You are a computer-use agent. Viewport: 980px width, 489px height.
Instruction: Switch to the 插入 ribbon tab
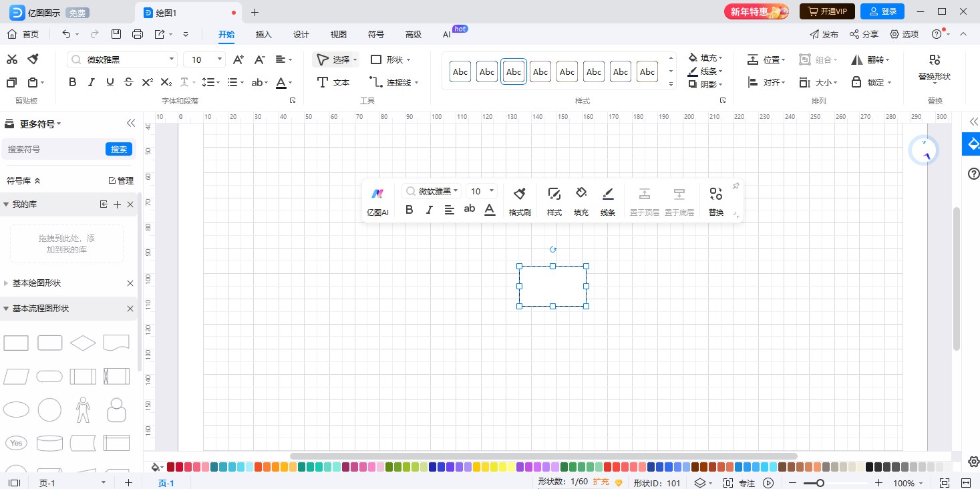[x=263, y=34]
